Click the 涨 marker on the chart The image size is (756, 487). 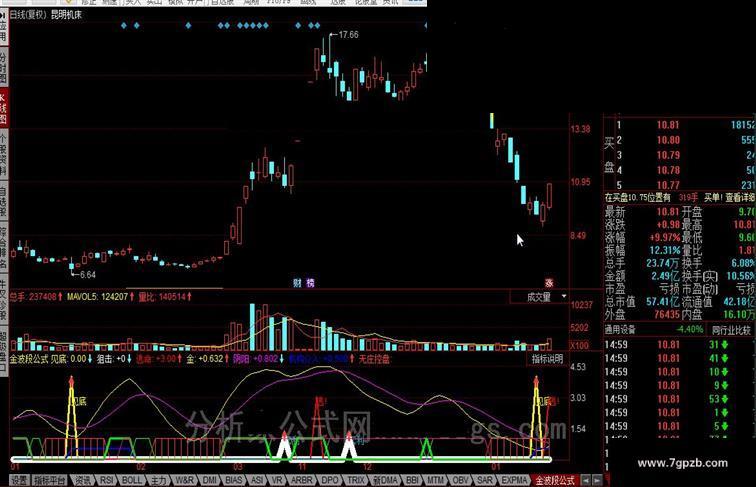[549, 283]
